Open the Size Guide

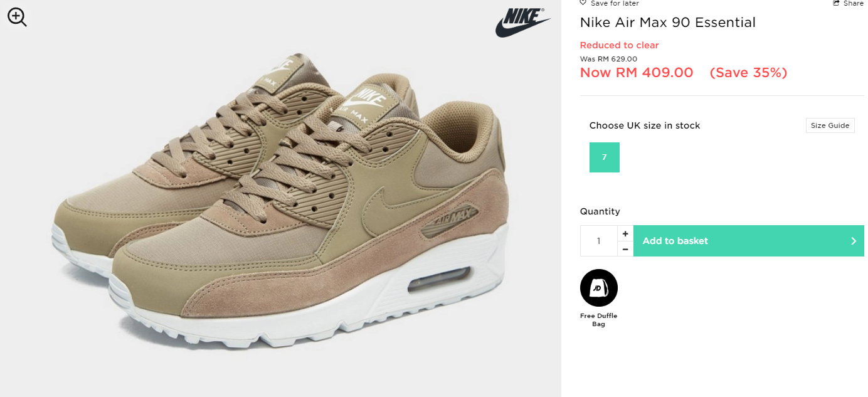tap(830, 125)
